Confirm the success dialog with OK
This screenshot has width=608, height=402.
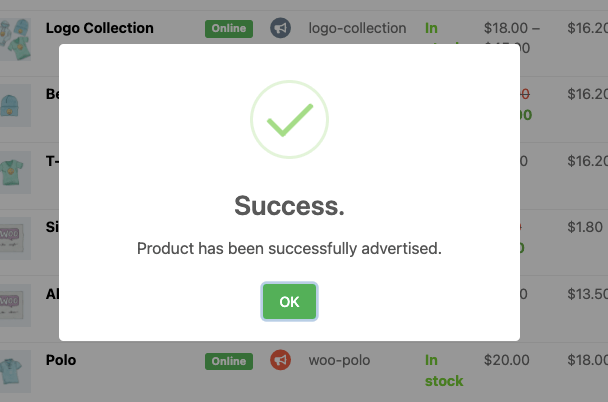tap(289, 302)
